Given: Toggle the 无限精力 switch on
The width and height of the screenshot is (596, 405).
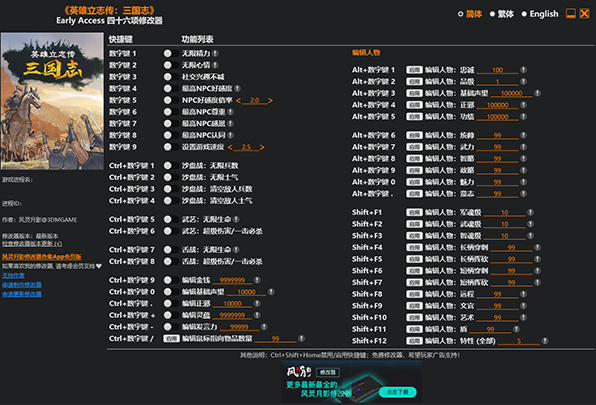Looking at the screenshot, I should 171,54.
